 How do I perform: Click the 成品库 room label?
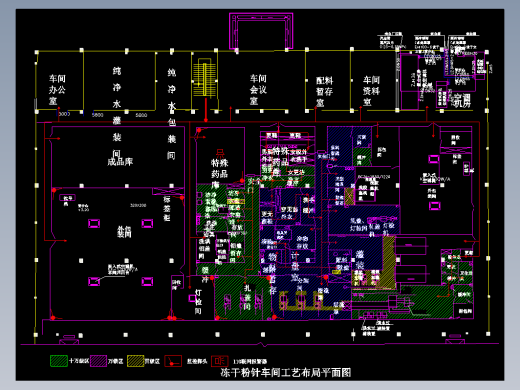pyautogui.click(x=120, y=162)
